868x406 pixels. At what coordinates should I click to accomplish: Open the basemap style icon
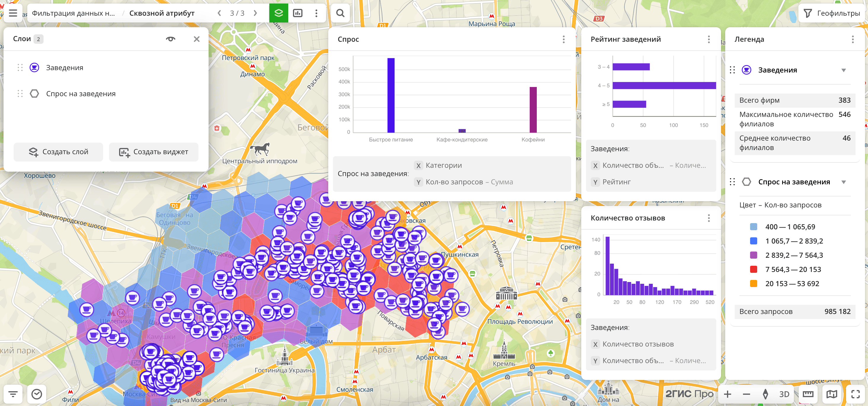point(831,394)
